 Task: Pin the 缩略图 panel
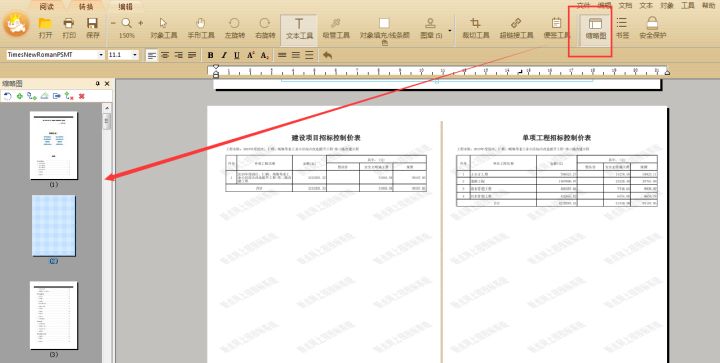click(97, 84)
